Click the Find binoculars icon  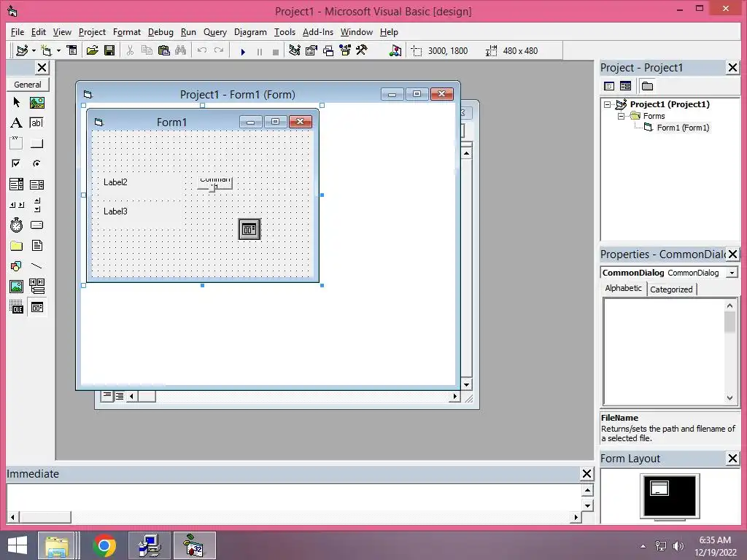point(181,50)
